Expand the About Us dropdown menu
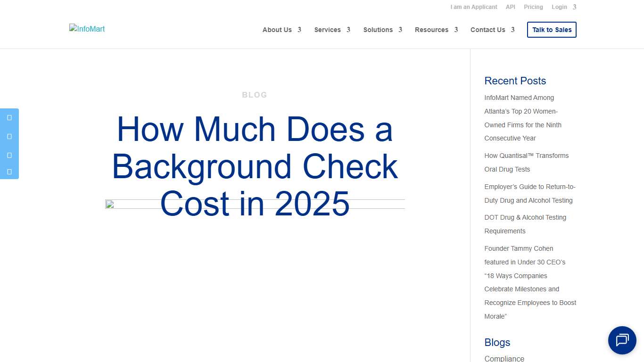 click(277, 30)
